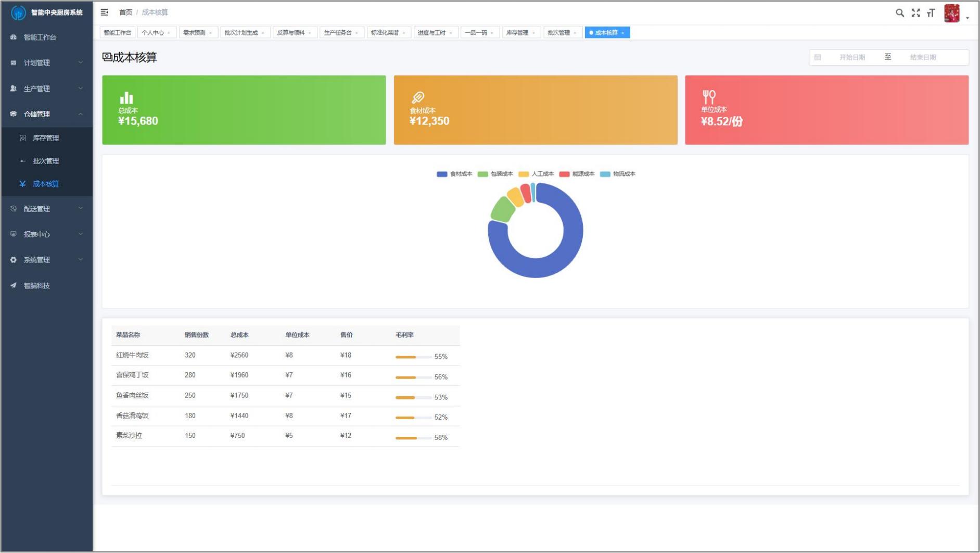The image size is (980, 553).
Task: Toggle the 包装成本 legend series
Action: click(x=495, y=174)
